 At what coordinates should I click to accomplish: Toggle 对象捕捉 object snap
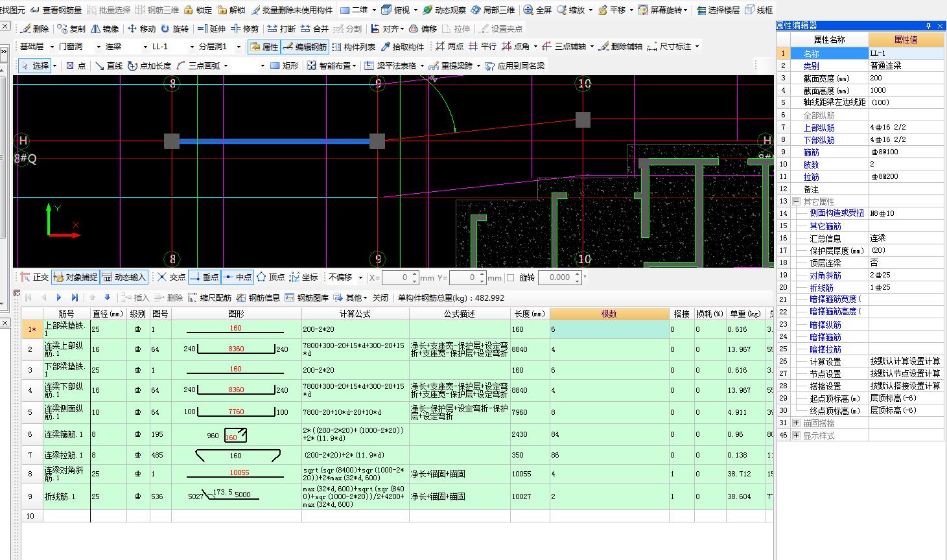[x=75, y=277]
